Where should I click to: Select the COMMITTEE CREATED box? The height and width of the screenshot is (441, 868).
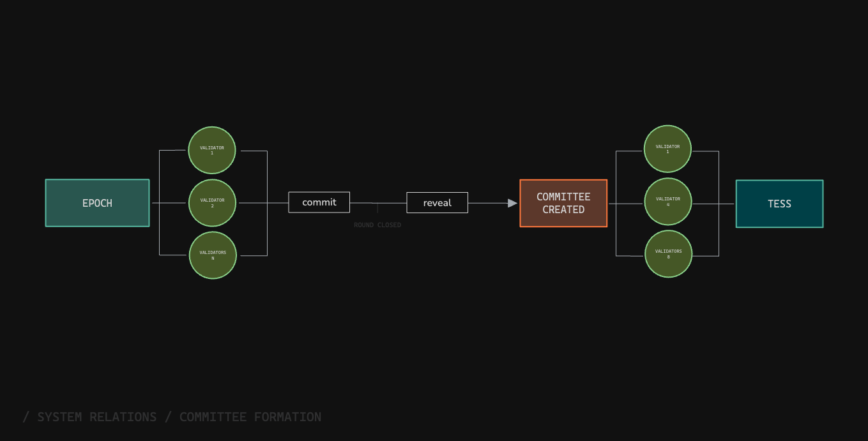563,203
